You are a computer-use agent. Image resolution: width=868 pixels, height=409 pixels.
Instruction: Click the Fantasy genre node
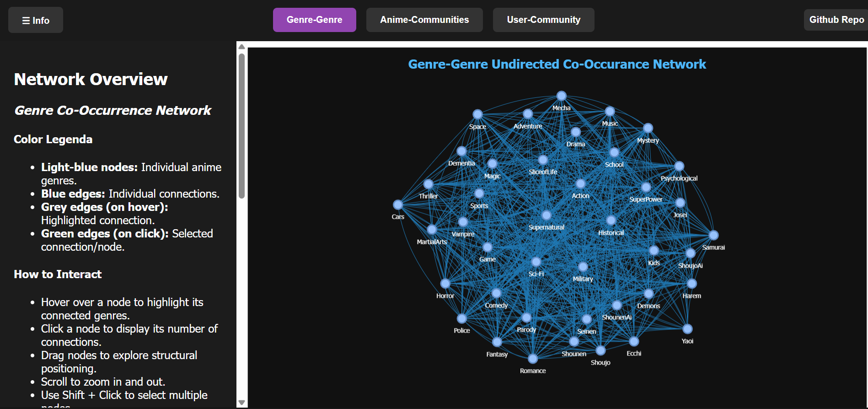pos(497,342)
